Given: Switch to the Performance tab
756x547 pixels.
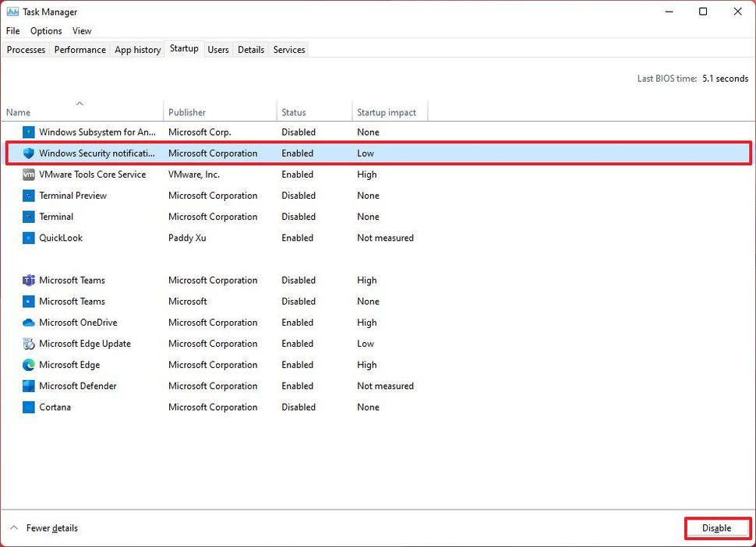Looking at the screenshot, I should [x=79, y=49].
